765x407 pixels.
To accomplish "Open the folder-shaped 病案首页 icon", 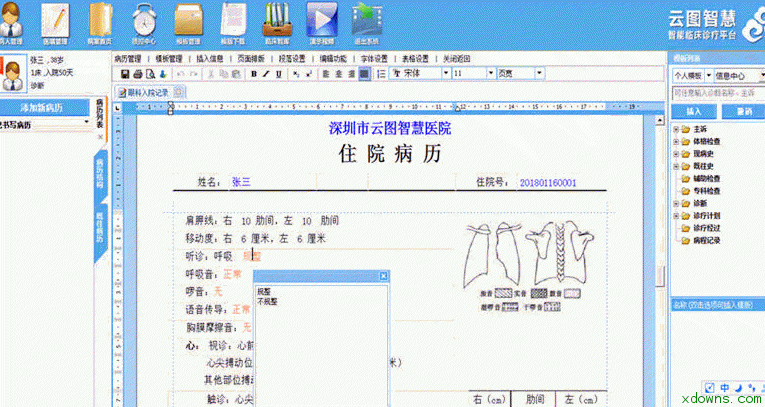I will 100,23.
